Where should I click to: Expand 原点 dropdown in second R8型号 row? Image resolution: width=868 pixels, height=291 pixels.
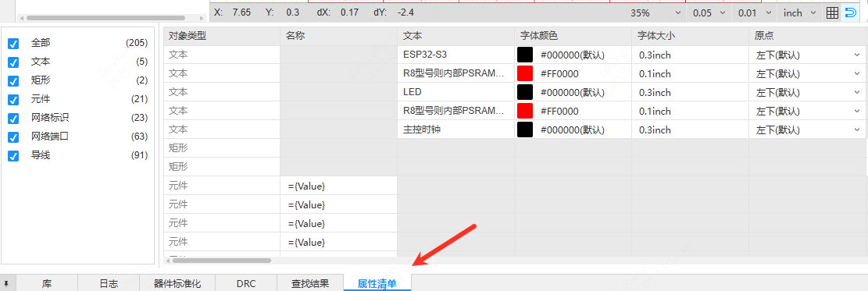[857, 112]
